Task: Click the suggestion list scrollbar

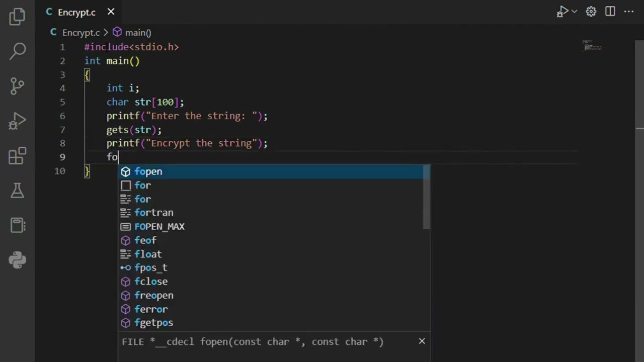Action: point(427,197)
